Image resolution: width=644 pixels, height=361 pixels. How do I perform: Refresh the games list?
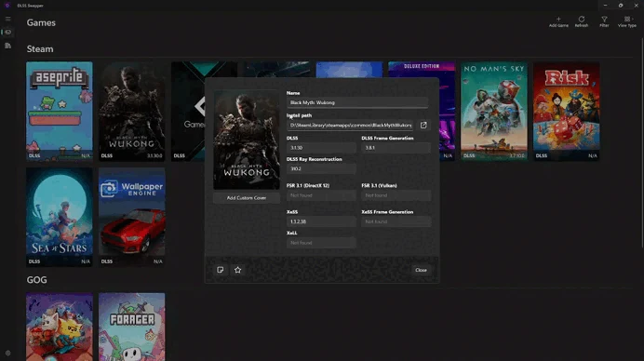coord(581,21)
